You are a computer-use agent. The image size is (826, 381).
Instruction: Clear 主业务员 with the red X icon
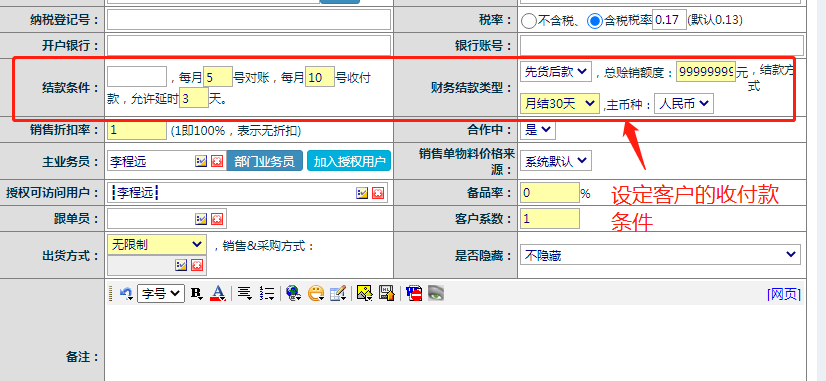pos(217,161)
